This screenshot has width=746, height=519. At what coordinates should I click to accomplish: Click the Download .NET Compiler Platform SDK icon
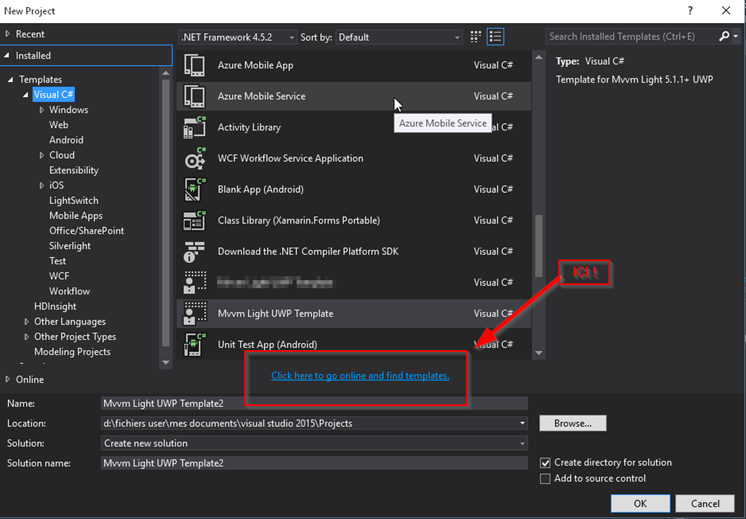pyautogui.click(x=195, y=252)
